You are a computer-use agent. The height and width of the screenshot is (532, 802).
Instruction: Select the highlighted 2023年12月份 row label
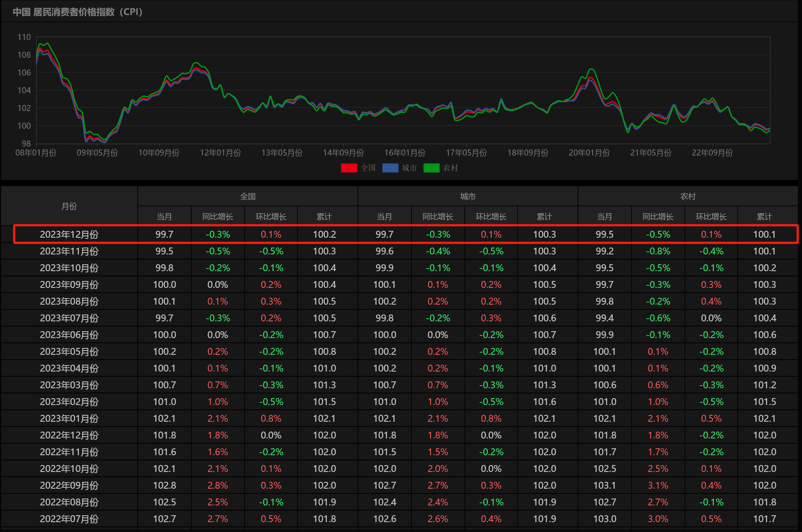tap(69, 235)
